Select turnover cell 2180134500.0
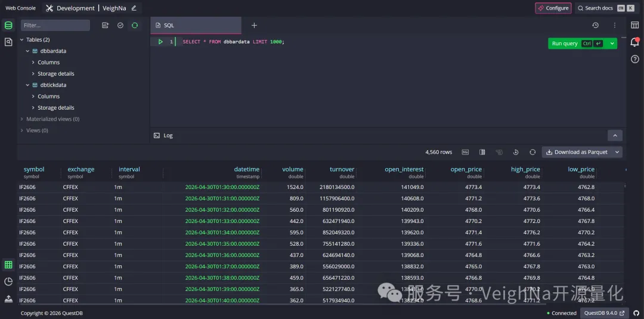This screenshot has height=319, width=644. tap(337, 187)
